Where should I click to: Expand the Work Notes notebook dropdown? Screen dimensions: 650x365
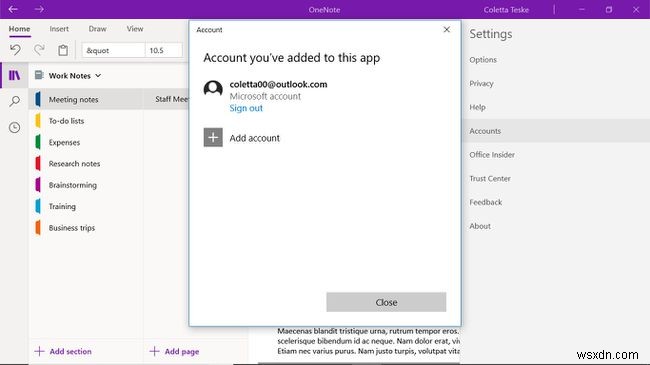coord(98,75)
